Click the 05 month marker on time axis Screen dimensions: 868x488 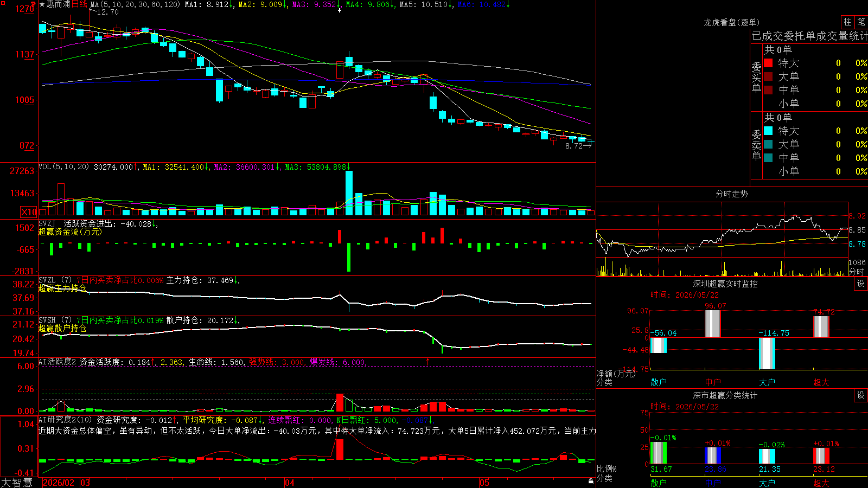click(484, 483)
